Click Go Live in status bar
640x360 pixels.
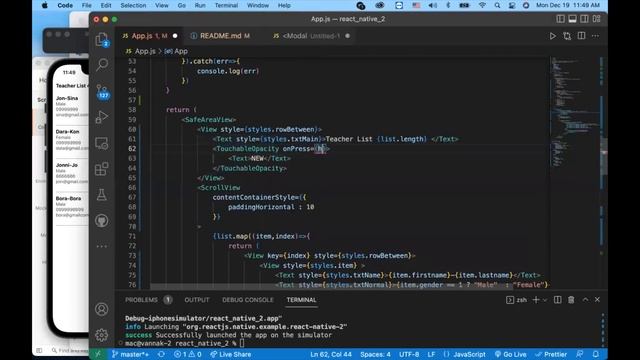[510, 354]
